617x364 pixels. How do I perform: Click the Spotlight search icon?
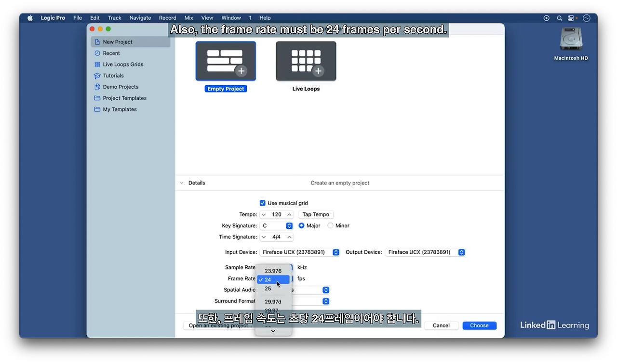(x=560, y=18)
